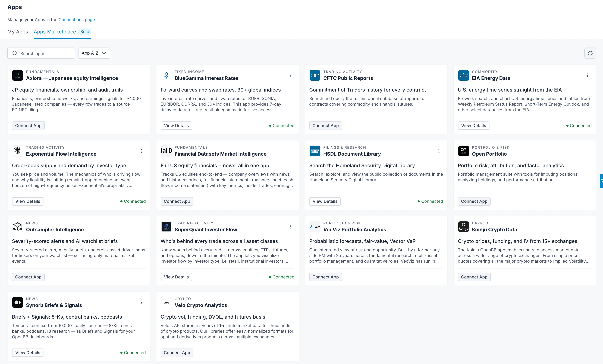Click the Synorb Briefs & Signals logo icon
This screenshot has width=603, height=364.
(17, 302)
